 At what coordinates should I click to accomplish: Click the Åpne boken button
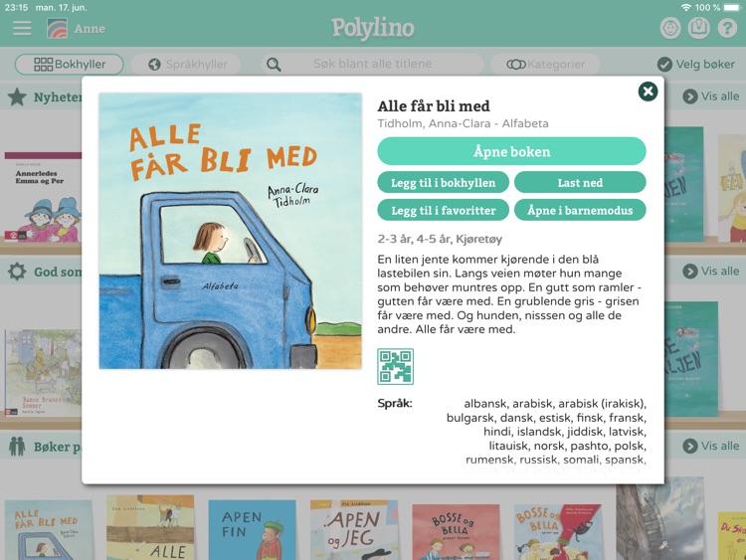coord(512,151)
